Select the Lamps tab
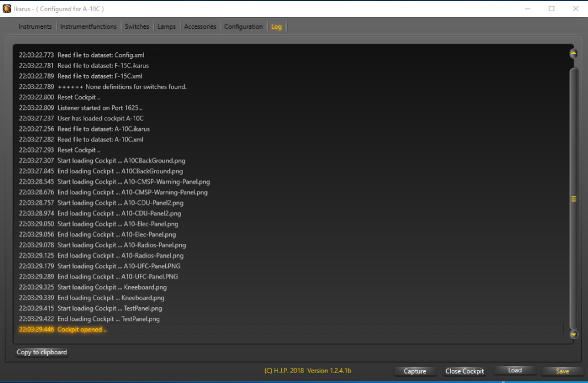 (166, 26)
